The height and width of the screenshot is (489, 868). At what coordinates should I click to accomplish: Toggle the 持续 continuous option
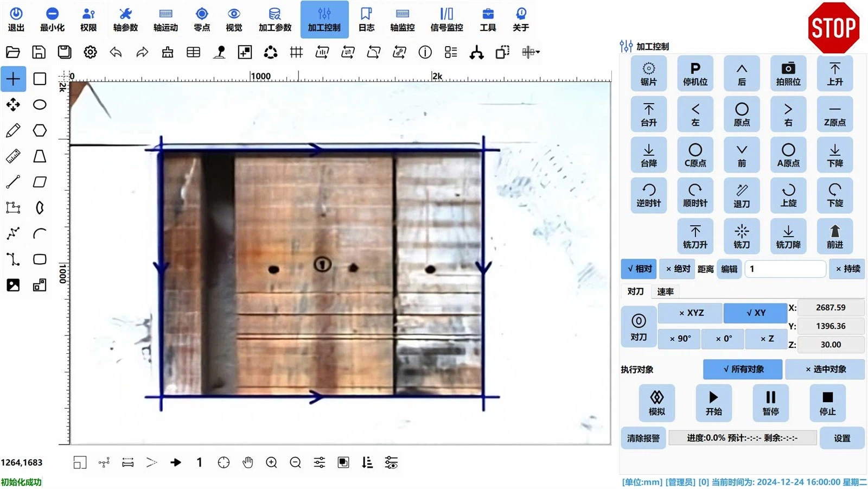pyautogui.click(x=847, y=269)
